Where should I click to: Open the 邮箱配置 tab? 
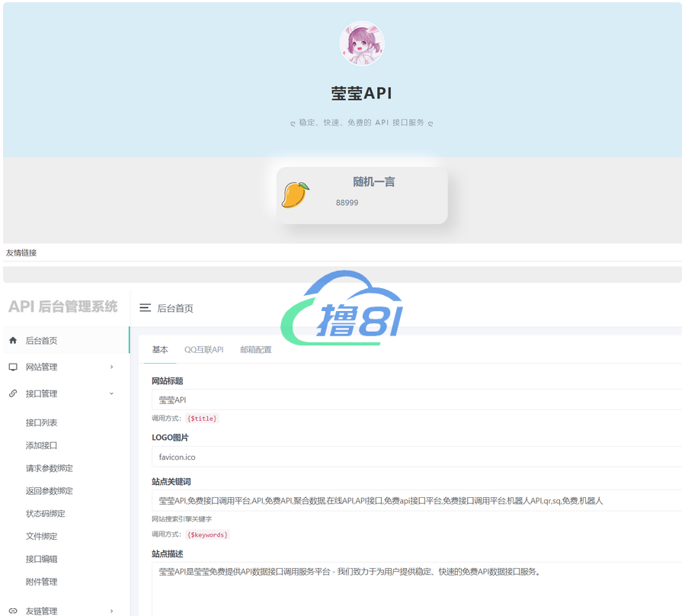point(255,350)
